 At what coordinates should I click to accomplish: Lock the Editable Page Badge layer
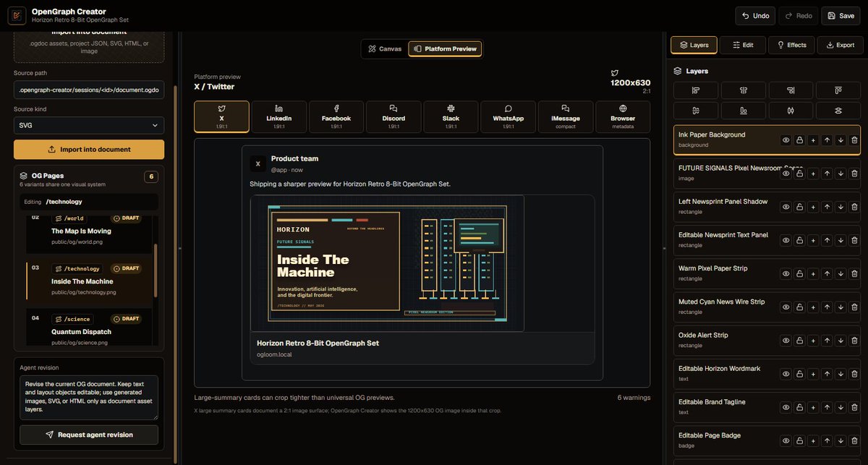[x=799, y=440]
